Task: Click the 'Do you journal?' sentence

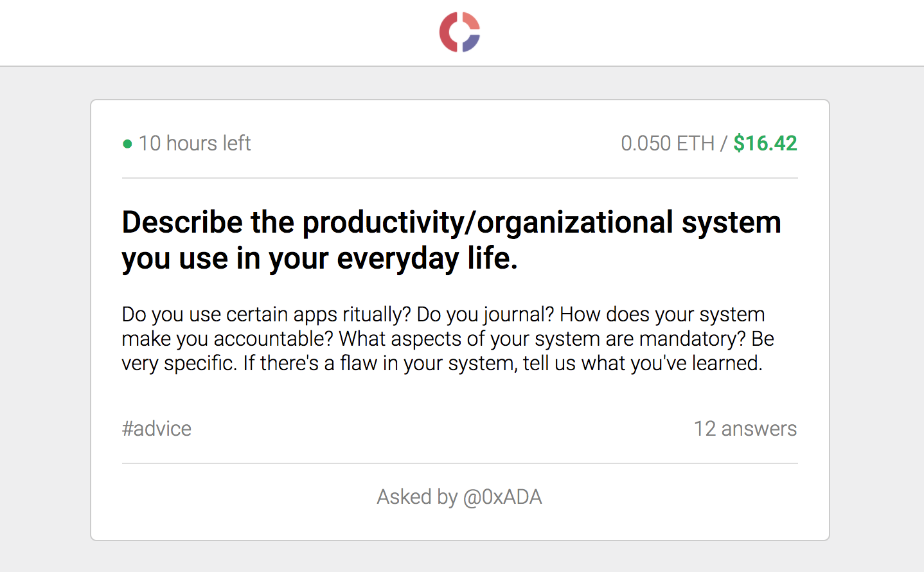Action: pyautogui.click(x=485, y=314)
